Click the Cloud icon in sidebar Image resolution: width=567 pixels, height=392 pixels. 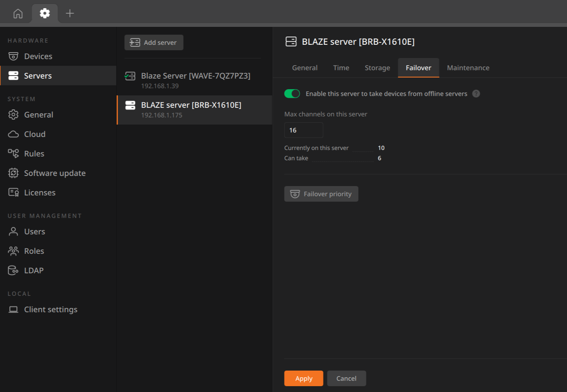click(13, 134)
